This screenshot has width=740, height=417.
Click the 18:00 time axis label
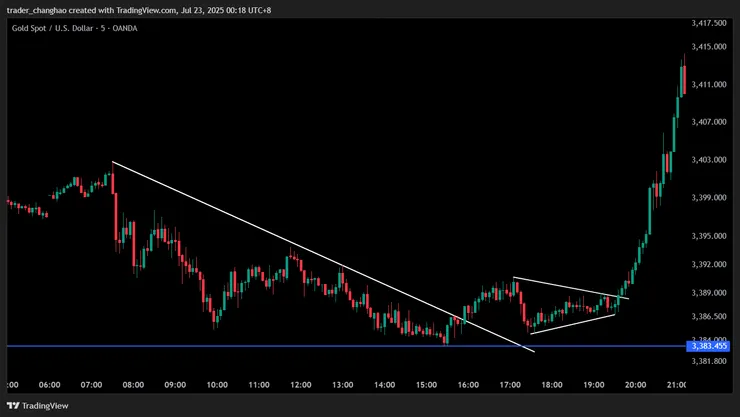click(552, 385)
